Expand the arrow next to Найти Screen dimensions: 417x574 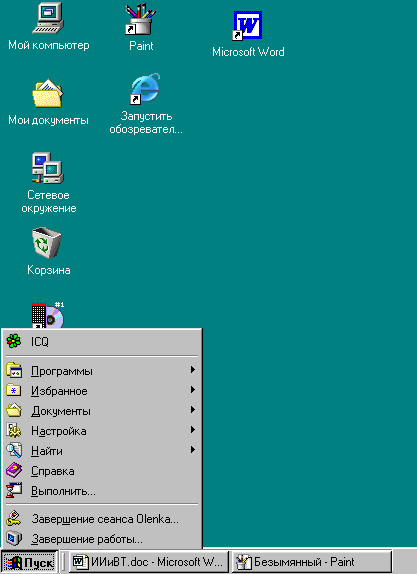click(193, 450)
